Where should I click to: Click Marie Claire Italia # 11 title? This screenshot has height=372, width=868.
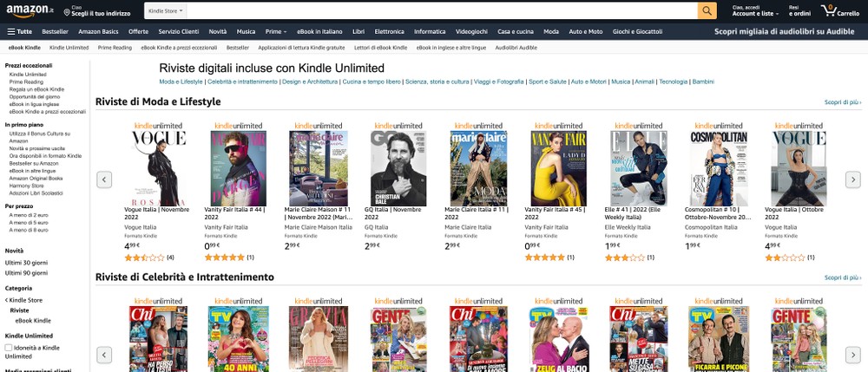pyautogui.click(x=477, y=213)
